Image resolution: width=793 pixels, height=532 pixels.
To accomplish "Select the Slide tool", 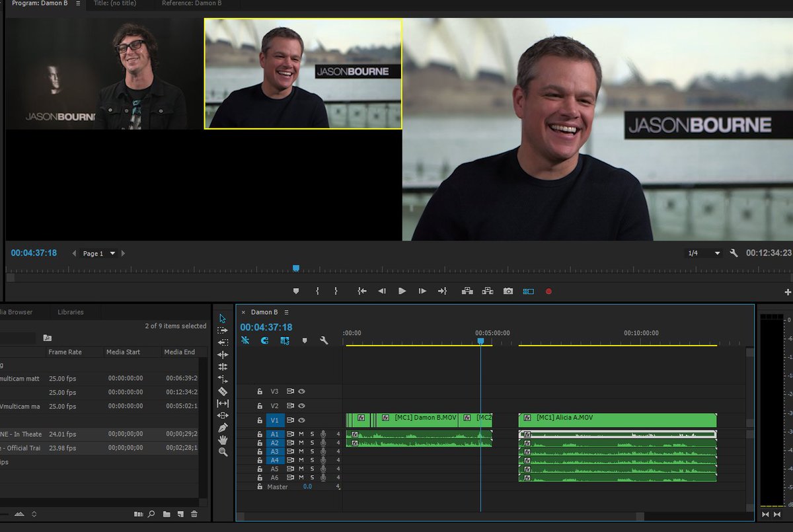I will 223,416.
